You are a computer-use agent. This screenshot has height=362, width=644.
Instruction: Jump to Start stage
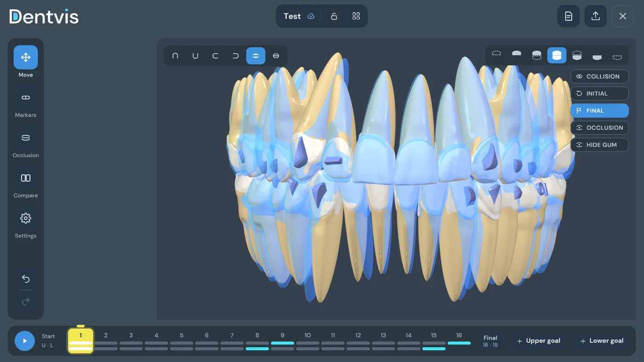48,340
